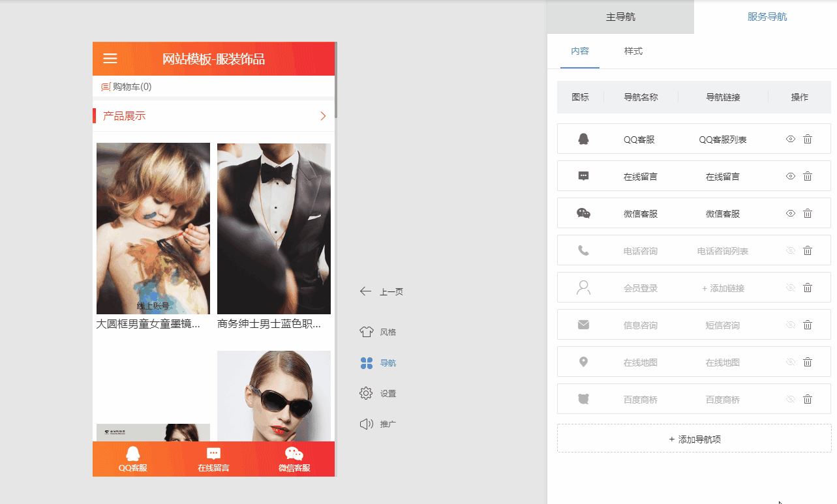
Task: Open the sunglasses woman product thumbnail
Action: tap(274, 396)
